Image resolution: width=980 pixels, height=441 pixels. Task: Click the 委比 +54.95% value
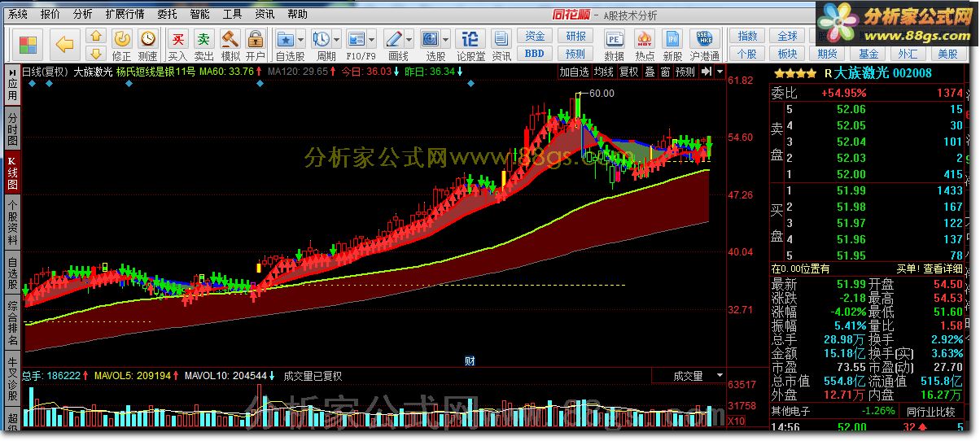pos(843,93)
